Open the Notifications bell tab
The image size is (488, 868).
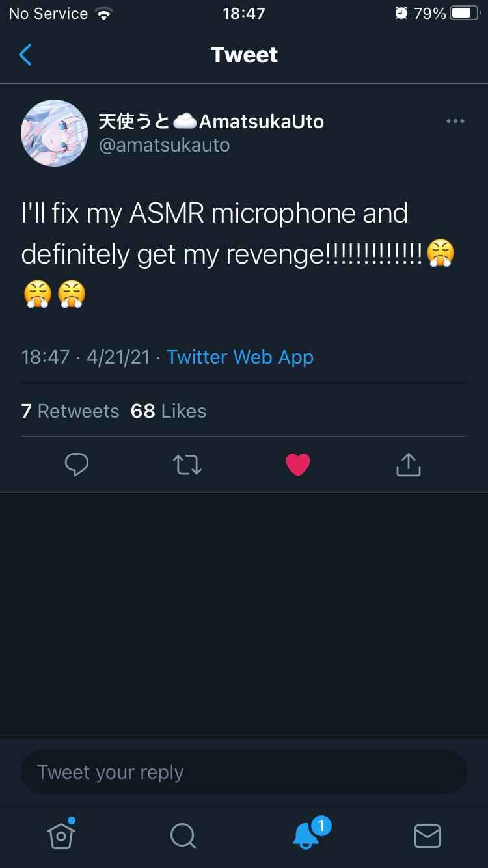coord(306,835)
